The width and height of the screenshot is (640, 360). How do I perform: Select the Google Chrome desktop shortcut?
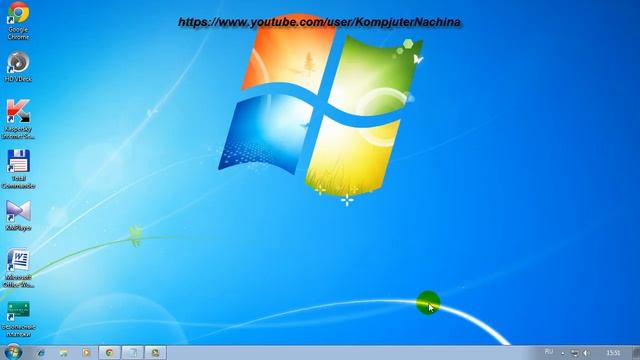click(18, 20)
